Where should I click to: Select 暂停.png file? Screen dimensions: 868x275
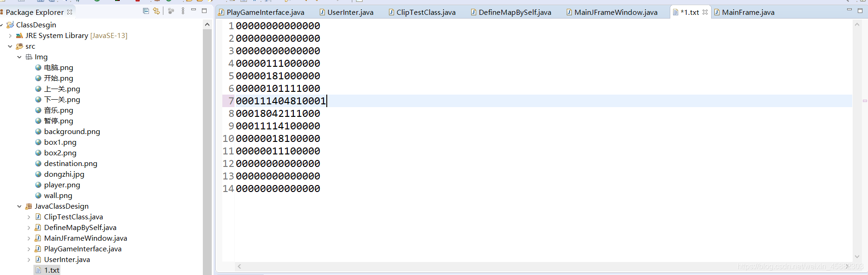pyautogui.click(x=58, y=121)
